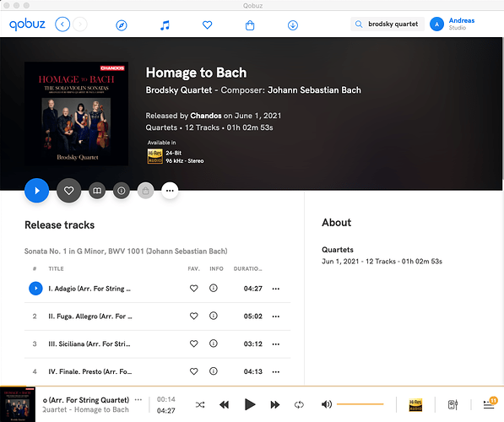
Task: Play track I. Adagio
Action: point(35,289)
